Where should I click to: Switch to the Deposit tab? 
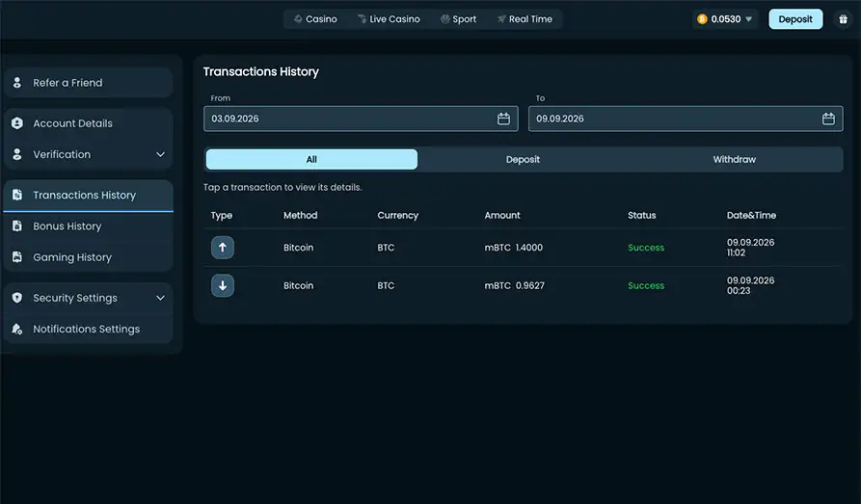[523, 159]
